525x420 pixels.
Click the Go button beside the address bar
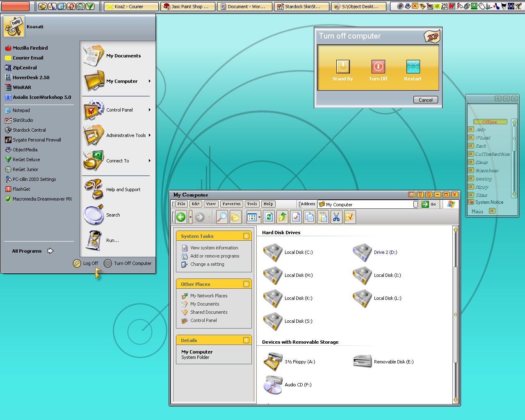point(430,204)
